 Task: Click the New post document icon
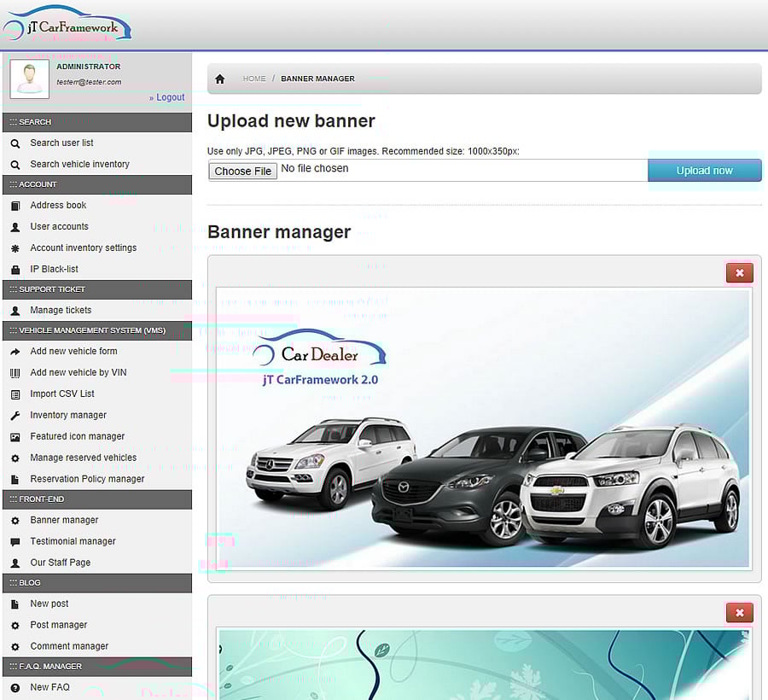(15, 604)
